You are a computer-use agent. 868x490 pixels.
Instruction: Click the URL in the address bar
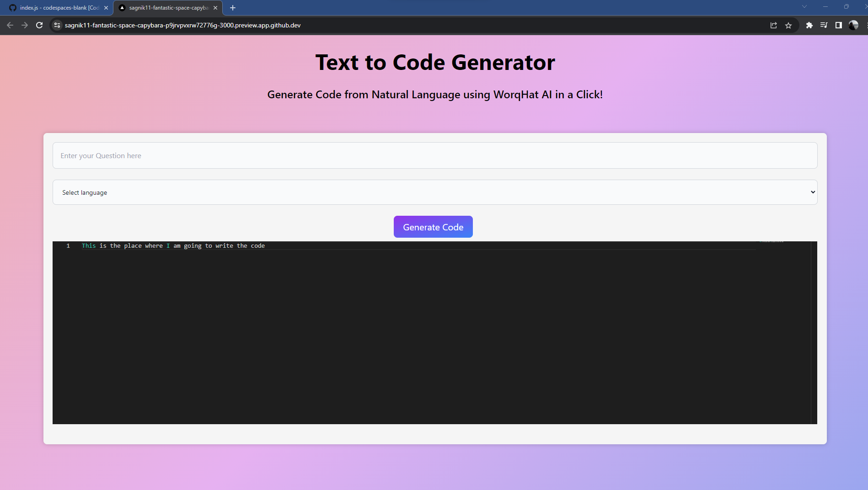pos(182,25)
